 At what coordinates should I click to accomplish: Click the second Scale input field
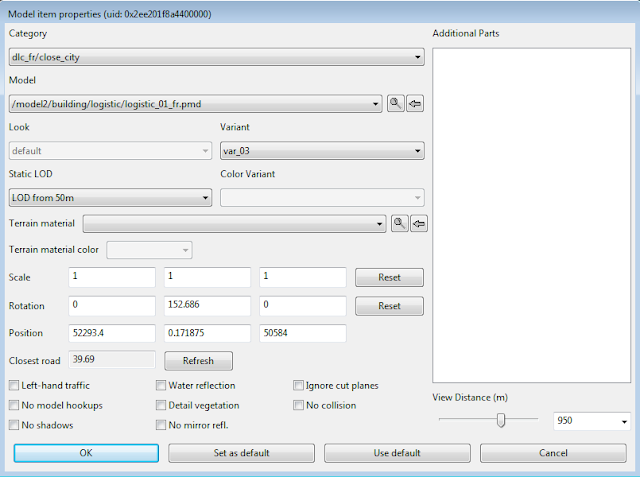point(207,277)
